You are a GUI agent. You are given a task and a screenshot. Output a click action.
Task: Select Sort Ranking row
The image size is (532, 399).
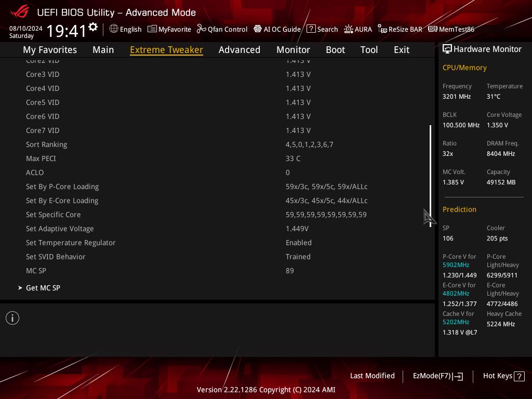point(217,144)
